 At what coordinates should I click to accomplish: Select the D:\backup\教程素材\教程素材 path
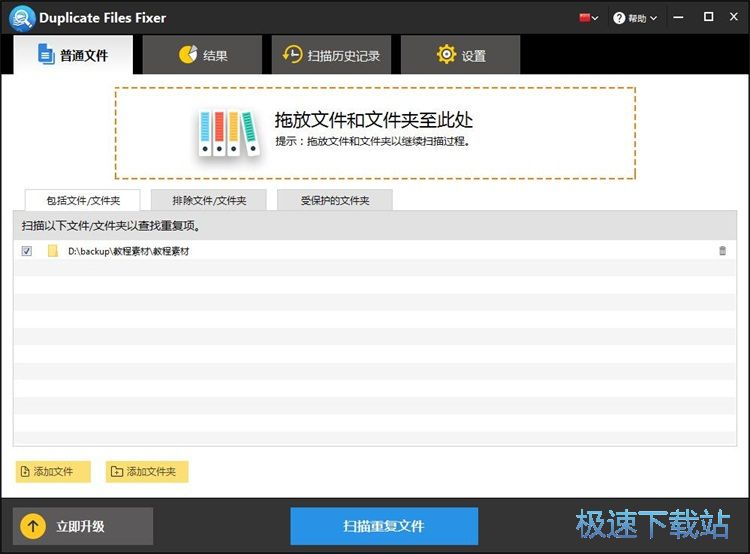[128, 251]
